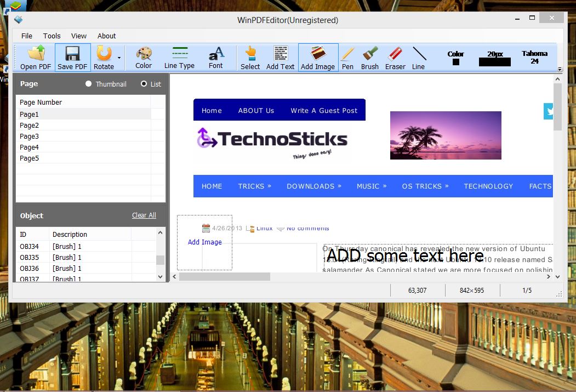Screen dimensions: 576x392
Task: Click the Tahoma 24 font indicator
Action: tap(534, 57)
